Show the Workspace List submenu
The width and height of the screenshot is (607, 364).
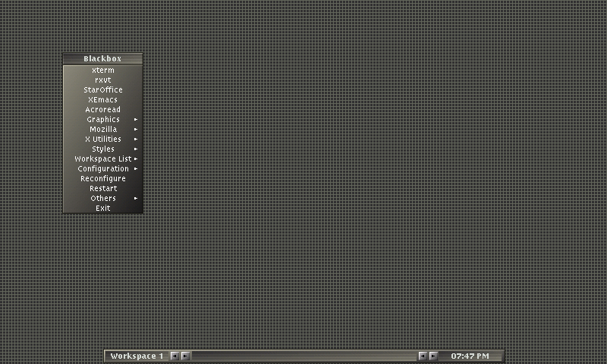tap(102, 159)
